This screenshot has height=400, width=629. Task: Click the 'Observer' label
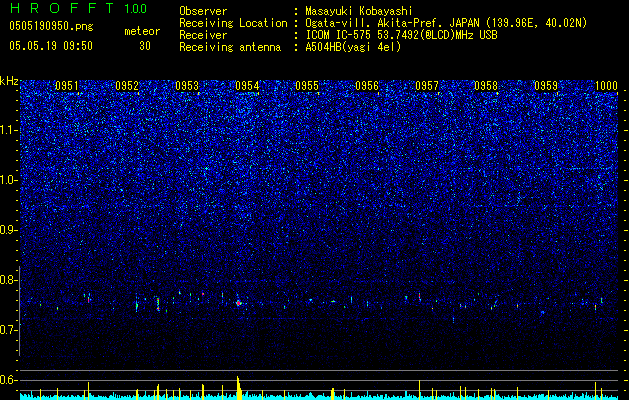[x=203, y=11]
